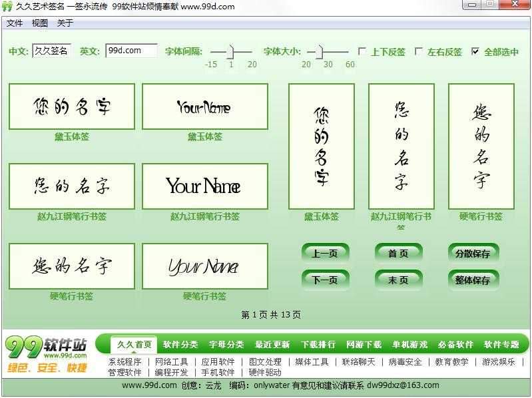This screenshot has height=398, width=532.
Task: Close the 久久艺术签名 window
Action: coord(515,5)
